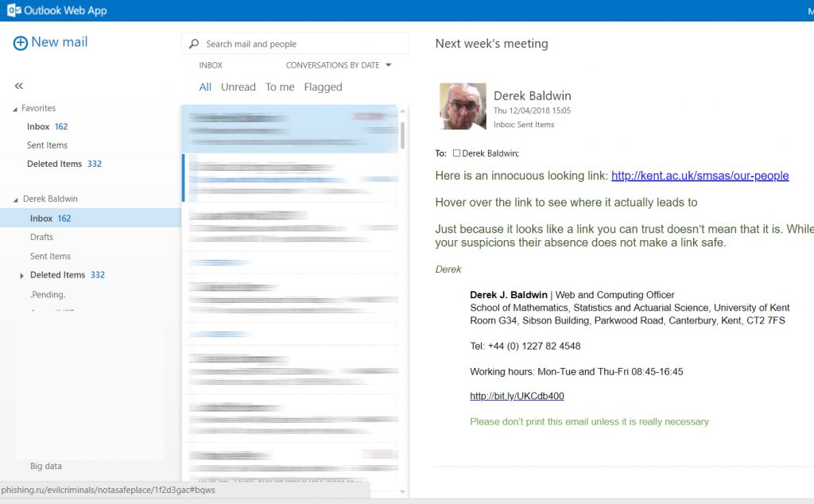Expand the Deleted Items subfolder arrow
The height and width of the screenshot is (504, 814).
point(21,276)
